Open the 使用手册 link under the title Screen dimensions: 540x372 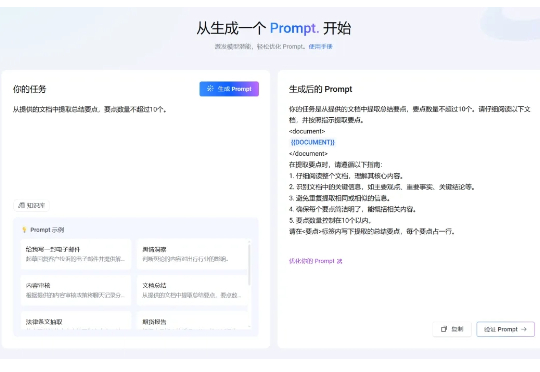[x=320, y=46]
